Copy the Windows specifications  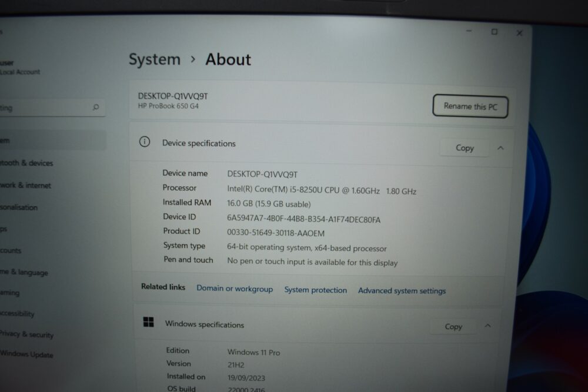pos(453,326)
